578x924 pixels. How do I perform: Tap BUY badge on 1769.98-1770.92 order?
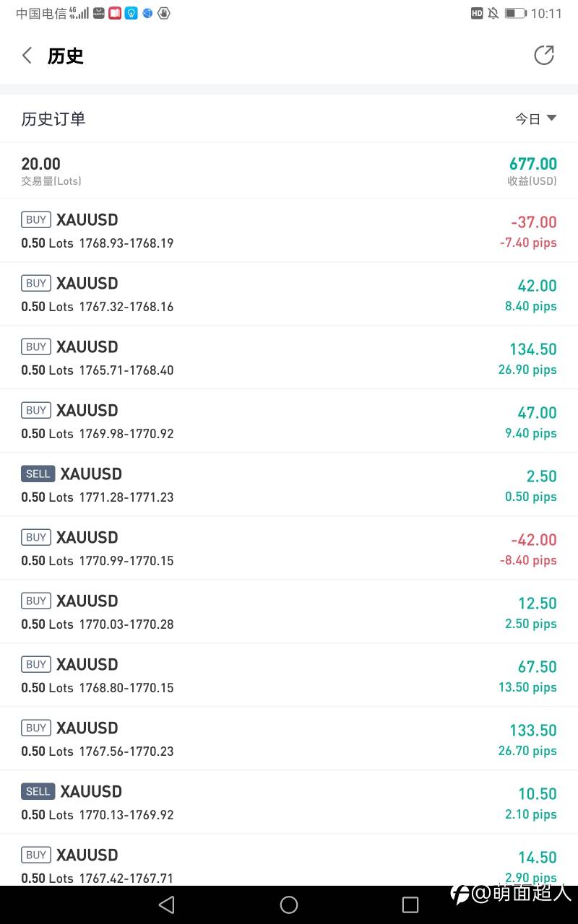tap(36, 411)
